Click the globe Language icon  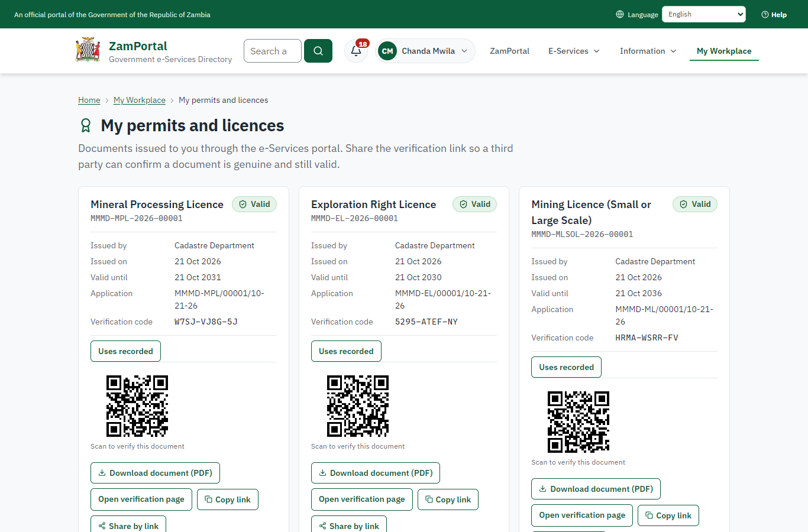[x=620, y=14]
